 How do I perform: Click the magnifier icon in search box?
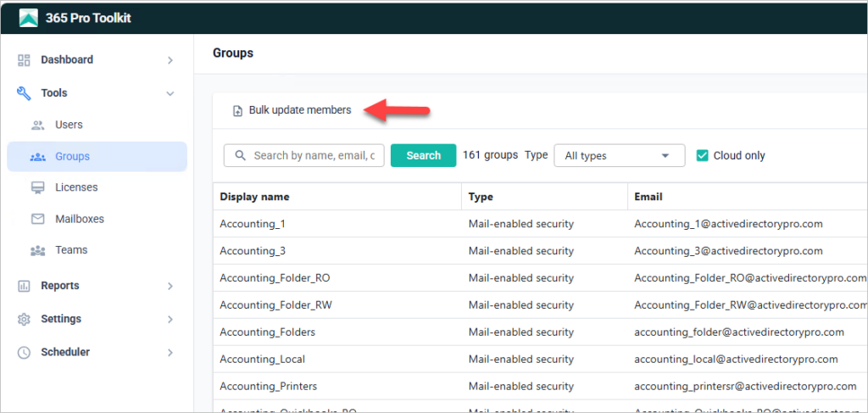240,155
